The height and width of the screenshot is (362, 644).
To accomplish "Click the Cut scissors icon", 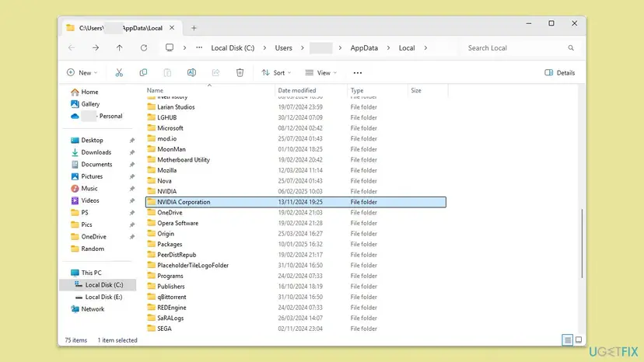I will pos(119,73).
